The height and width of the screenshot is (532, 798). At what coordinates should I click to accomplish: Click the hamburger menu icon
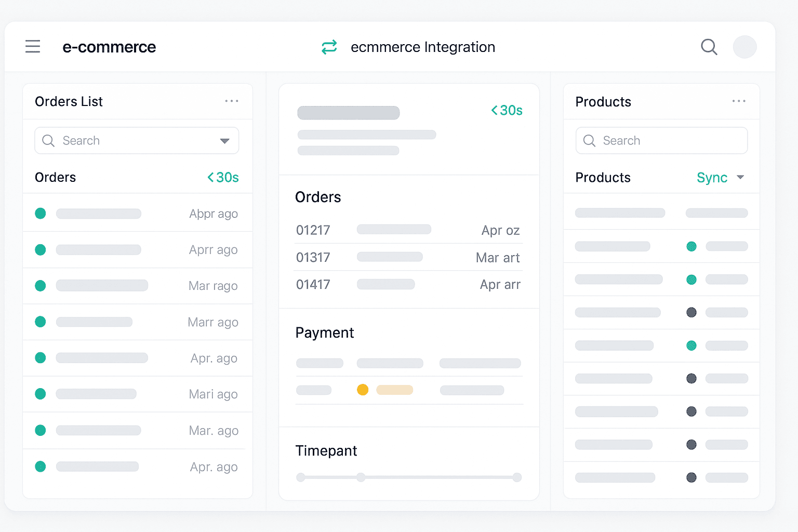[x=33, y=46]
